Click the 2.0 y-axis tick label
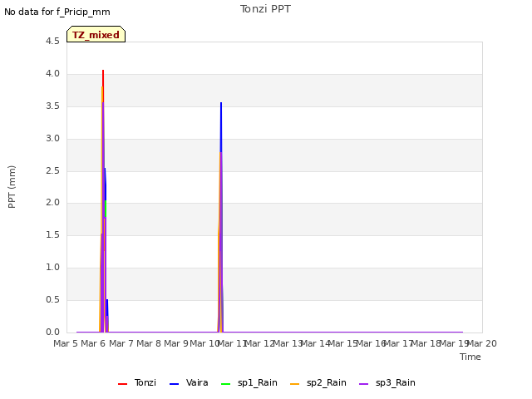Image resolution: width=532 pixels, height=399 pixels. tap(52, 203)
